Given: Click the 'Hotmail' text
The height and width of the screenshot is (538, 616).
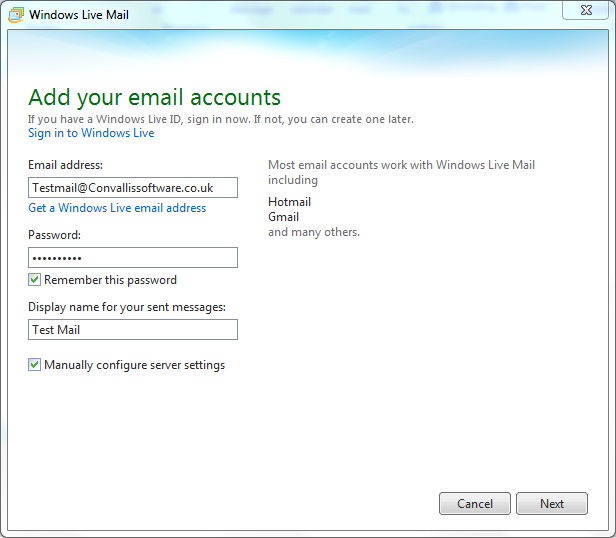Looking at the screenshot, I should coord(290,202).
